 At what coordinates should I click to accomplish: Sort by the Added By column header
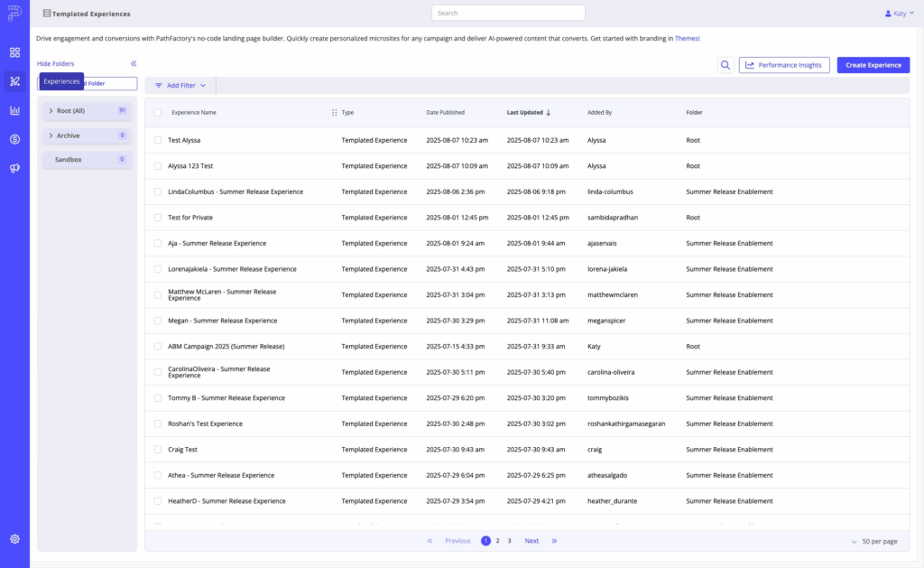click(599, 112)
